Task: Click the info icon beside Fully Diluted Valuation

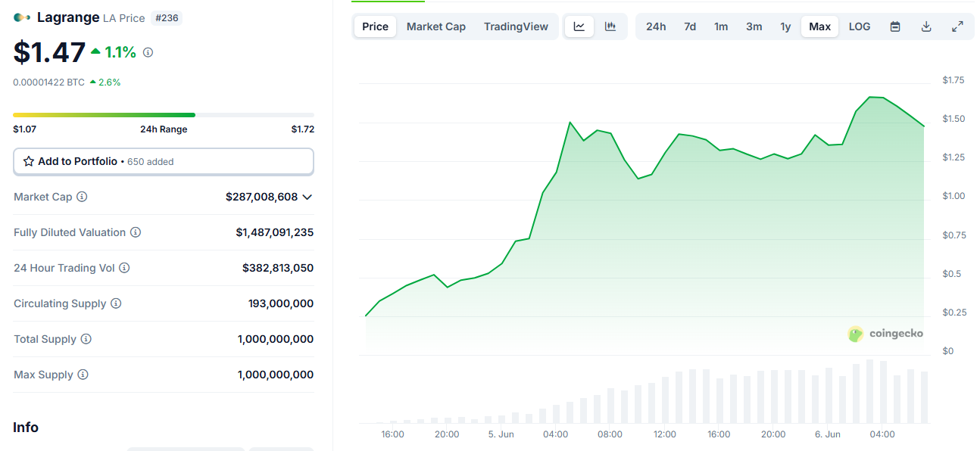Action: [136, 232]
